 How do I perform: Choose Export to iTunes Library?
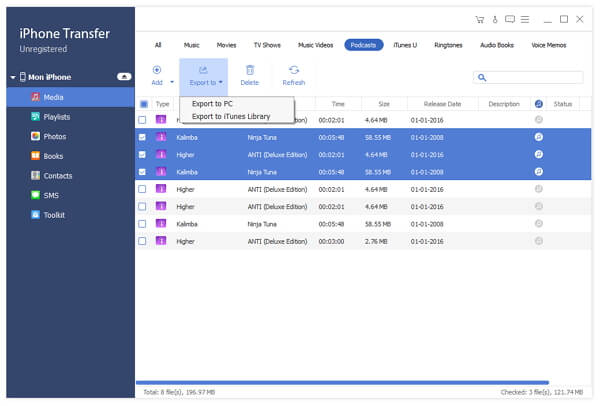(231, 116)
